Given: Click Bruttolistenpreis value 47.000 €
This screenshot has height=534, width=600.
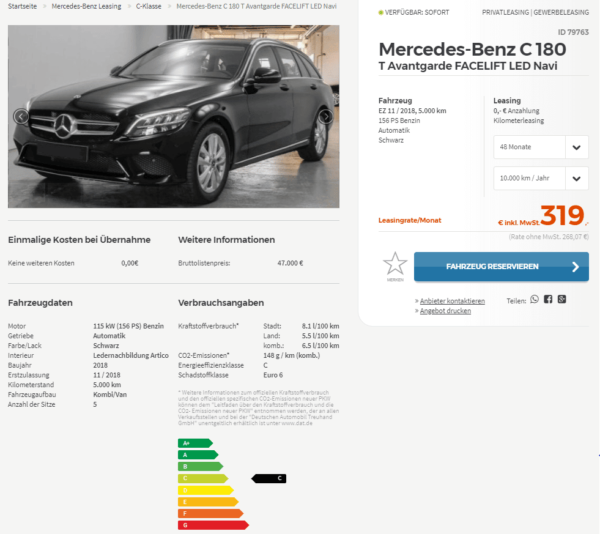Looking at the screenshot, I should 290,263.
